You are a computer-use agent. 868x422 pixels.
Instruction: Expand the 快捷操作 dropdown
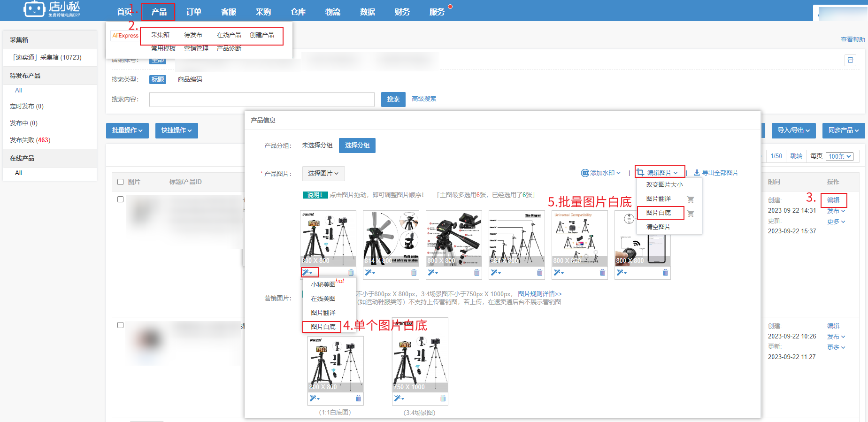click(x=177, y=130)
